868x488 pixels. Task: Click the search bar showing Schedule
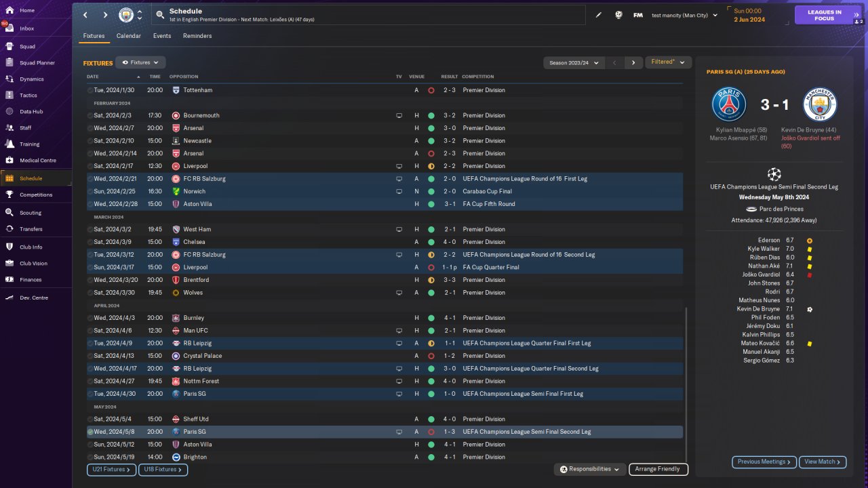(x=369, y=15)
